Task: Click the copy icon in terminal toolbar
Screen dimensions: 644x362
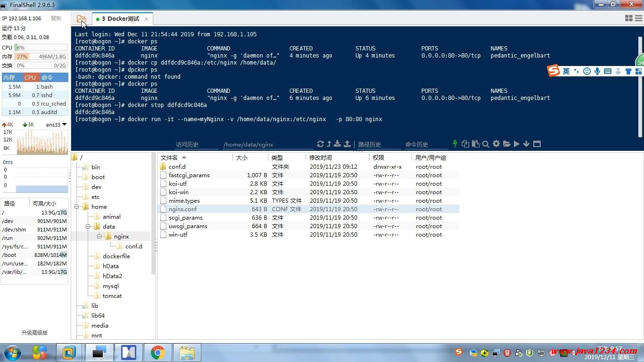Action: click(x=465, y=144)
